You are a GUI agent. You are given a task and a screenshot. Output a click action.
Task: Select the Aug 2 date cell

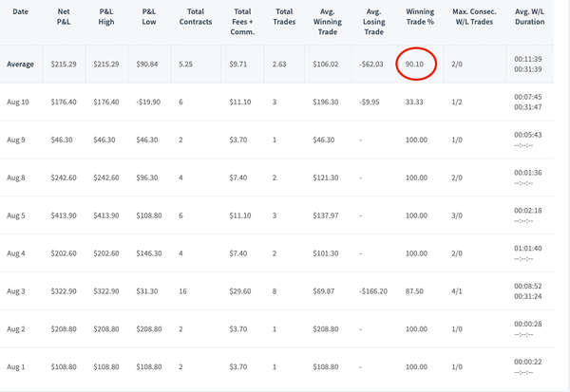pyautogui.click(x=16, y=329)
